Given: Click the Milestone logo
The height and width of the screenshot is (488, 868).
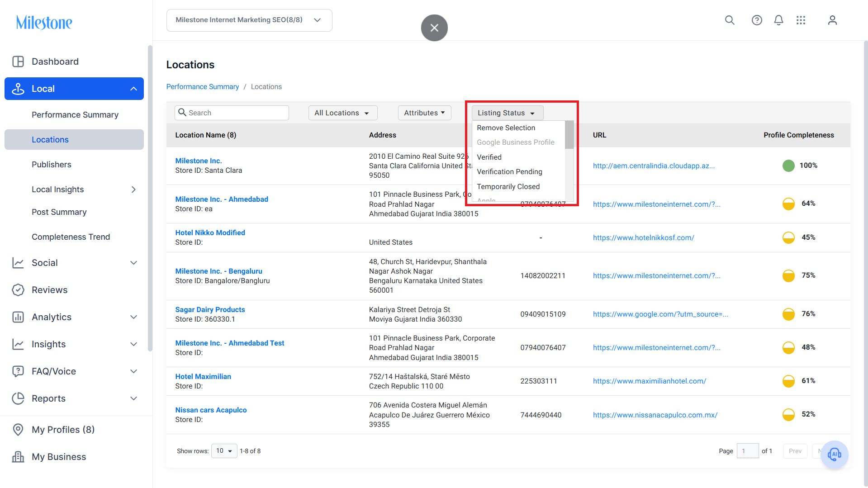Looking at the screenshot, I should click(44, 22).
